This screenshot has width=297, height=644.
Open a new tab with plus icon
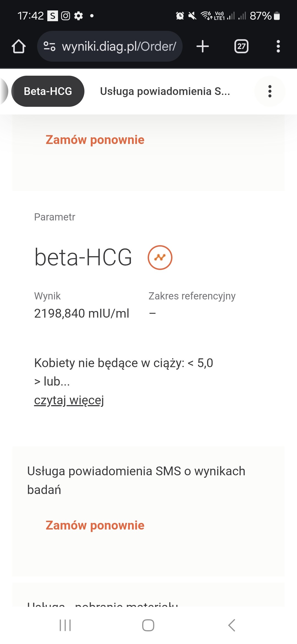click(x=203, y=46)
